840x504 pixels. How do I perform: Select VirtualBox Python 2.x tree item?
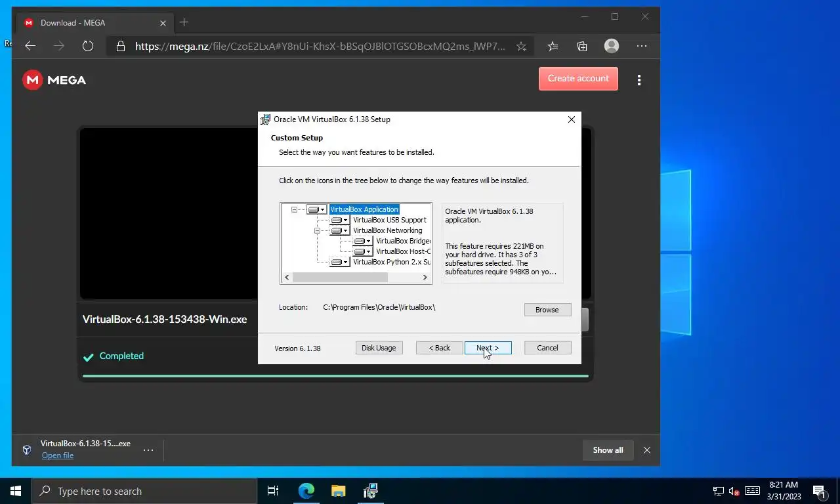(x=391, y=262)
